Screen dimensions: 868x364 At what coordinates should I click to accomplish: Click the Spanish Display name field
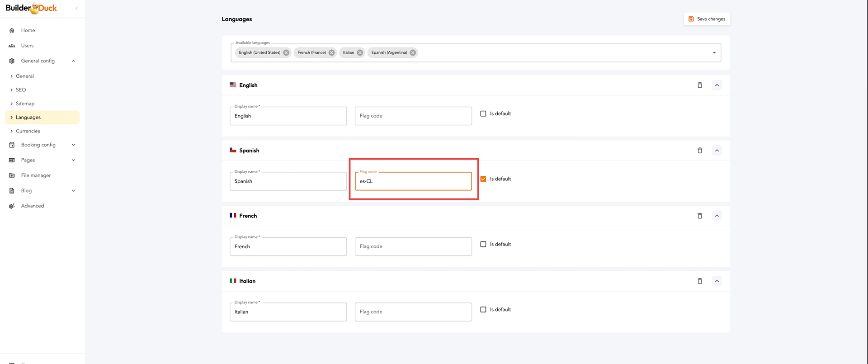(288, 181)
